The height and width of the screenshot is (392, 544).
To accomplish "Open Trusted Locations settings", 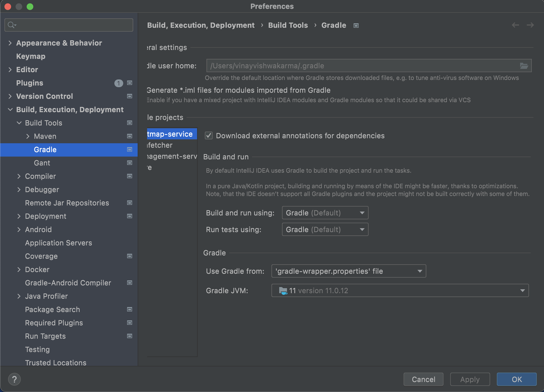I will [x=56, y=363].
